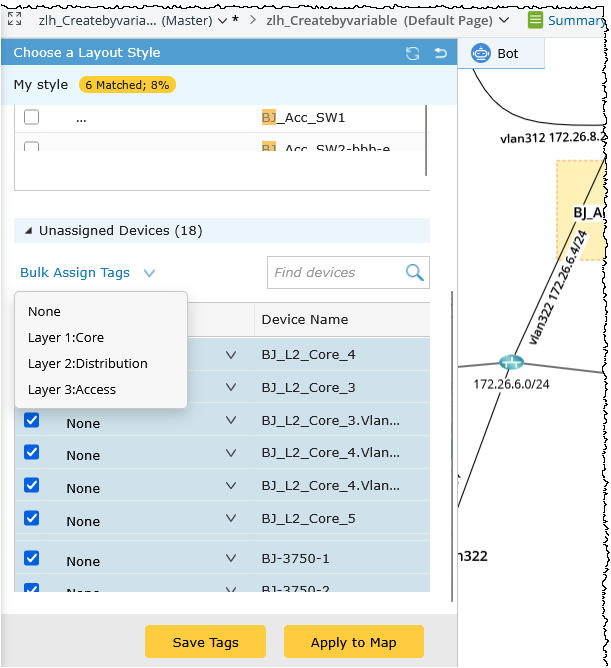Open the Bulk Assign Tags dropdown
Screen dimensions: 611x668
pyautogui.click(x=88, y=272)
